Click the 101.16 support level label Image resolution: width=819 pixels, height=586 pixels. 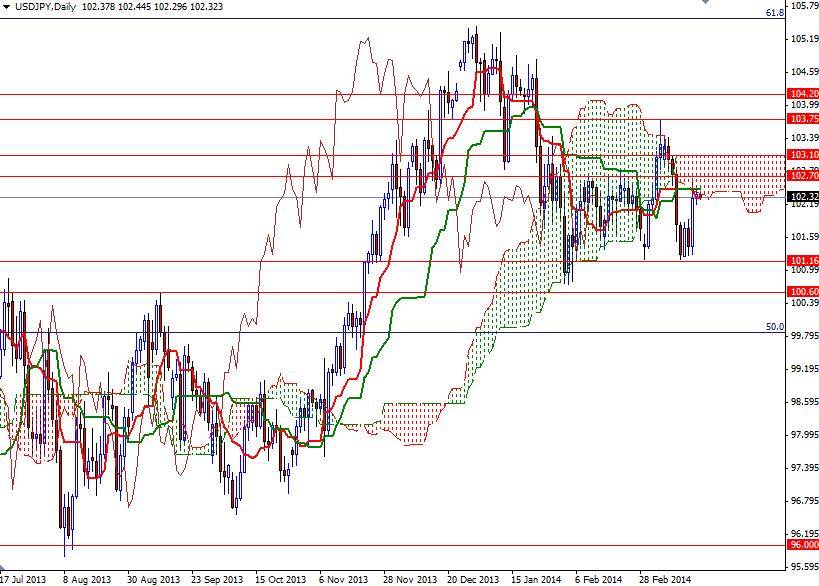[x=801, y=260]
